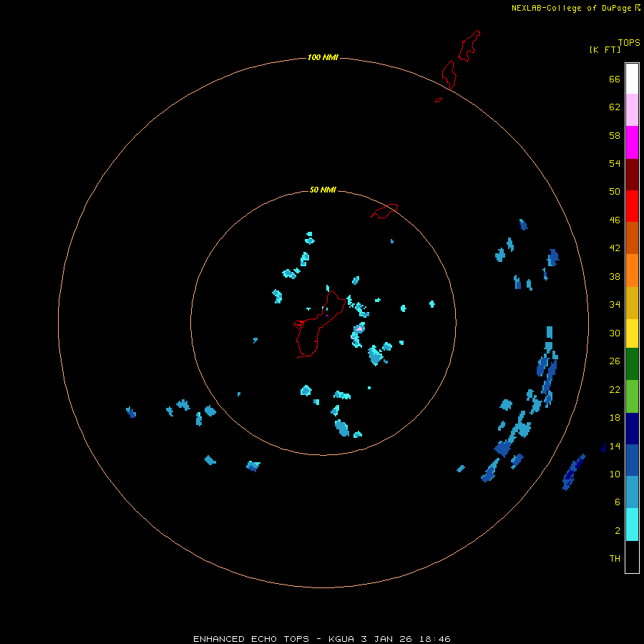The image size is (644, 644).
Task: Click the pink echo cell east of Guam
Action: pyautogui.click(x=359, y=328)
